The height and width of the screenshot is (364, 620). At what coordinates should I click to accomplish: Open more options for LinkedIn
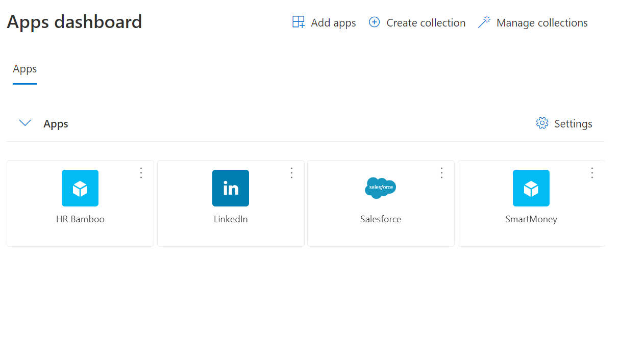coord(292,173)
